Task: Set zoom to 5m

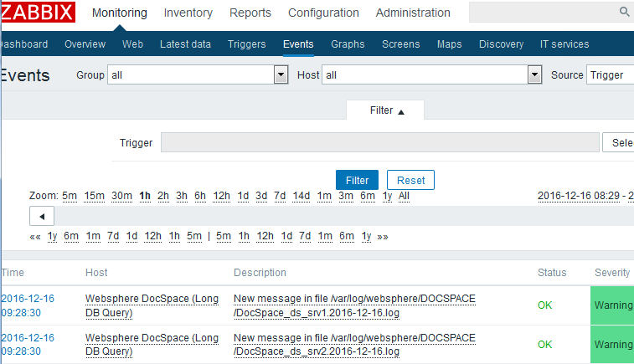Action: pos(70,196)
